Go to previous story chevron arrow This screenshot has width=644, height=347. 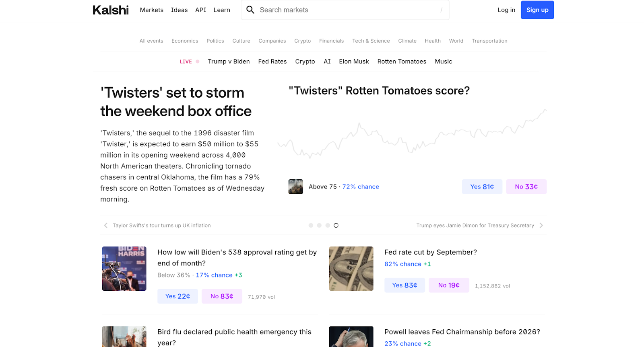click(106, 226)
